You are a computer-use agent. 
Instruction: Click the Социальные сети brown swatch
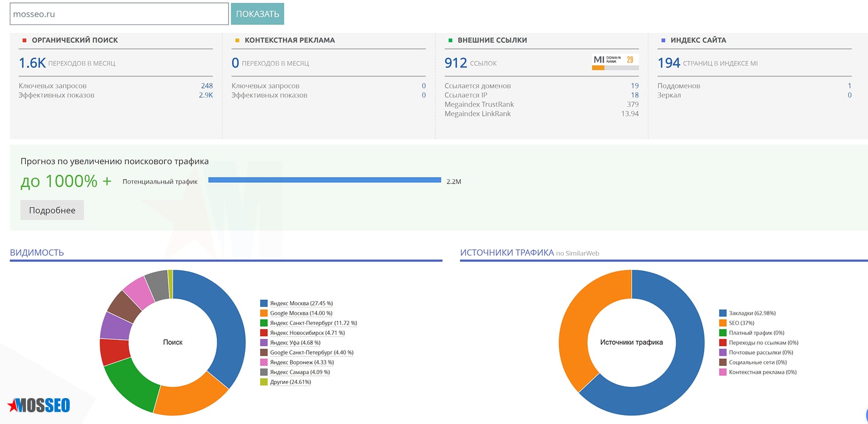[x=723, y=362]
